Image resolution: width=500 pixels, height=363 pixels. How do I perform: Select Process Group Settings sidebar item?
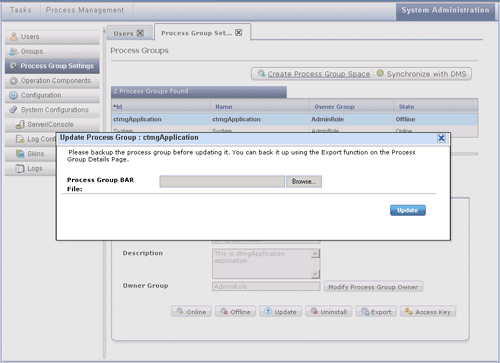tap(52, 66)
